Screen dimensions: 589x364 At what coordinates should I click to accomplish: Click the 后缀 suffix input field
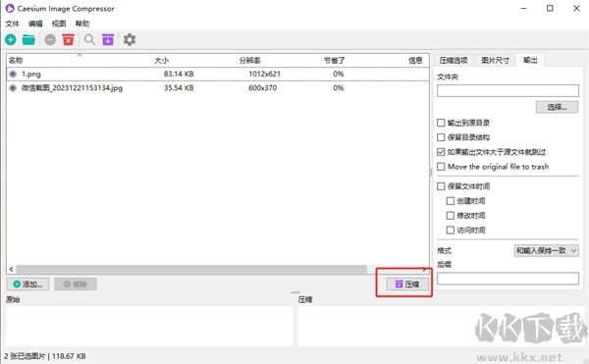(x=508, y=278)
